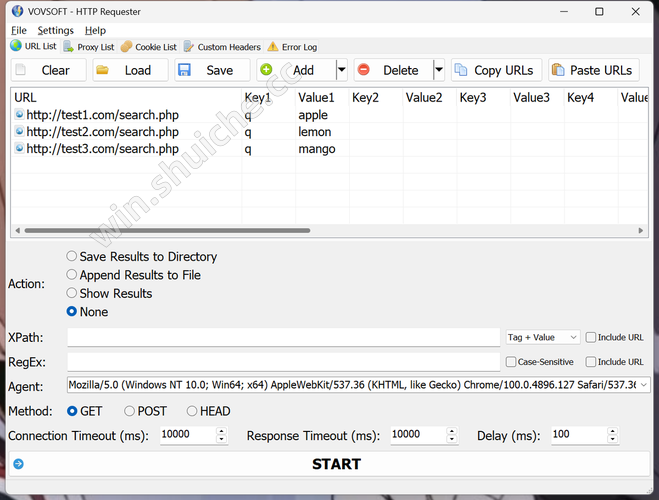This screenshot has width=659, height=500.
Task: Switch to the Custom Headers tab
Action: [222, 47]
